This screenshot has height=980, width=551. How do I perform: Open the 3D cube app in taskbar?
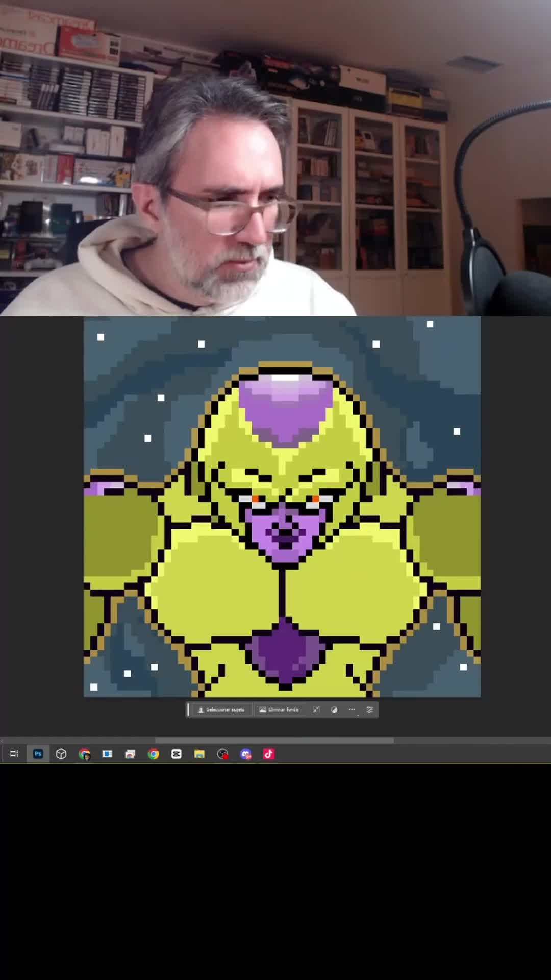point(61,754)
